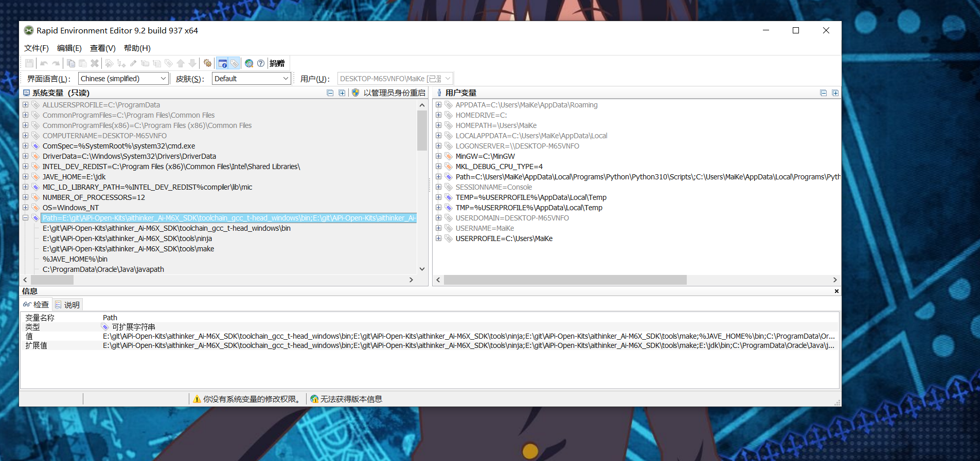Viewport: 980px width, 461px height.
Task: Toggle the info panel window icon
Action: click(222, 63)
